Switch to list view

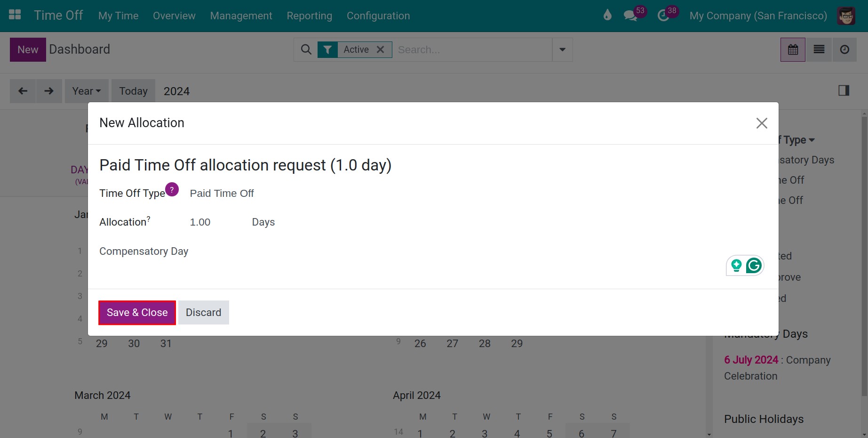coord(819,49)
